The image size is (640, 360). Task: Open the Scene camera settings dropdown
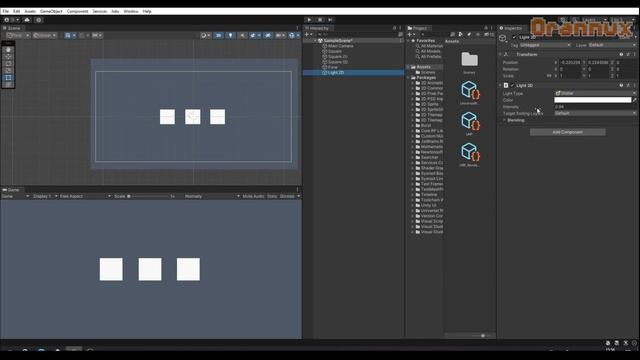coord(280,36)
